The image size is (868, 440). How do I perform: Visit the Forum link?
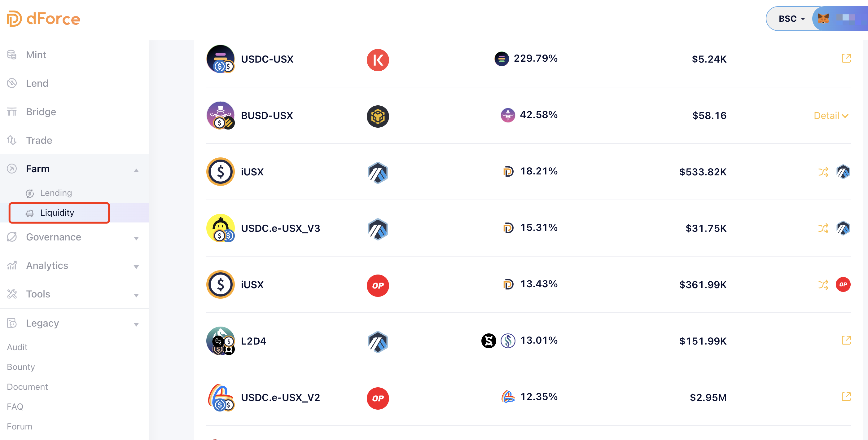tap(20, 426)
